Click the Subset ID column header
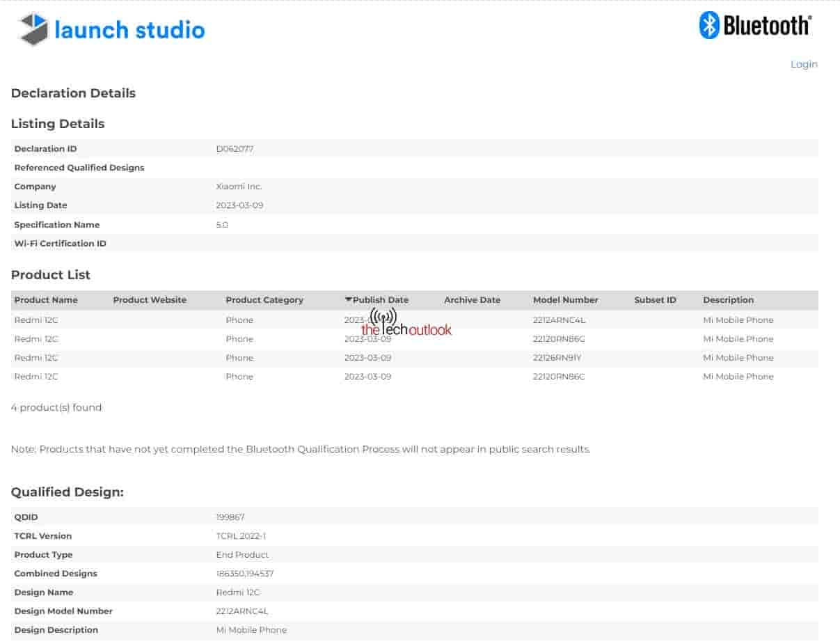The image size is (840, 644). [x=655, y=300]
